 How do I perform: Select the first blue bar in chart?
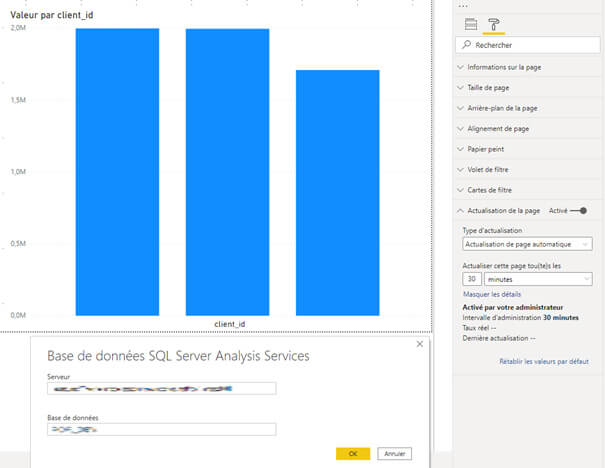117,172
